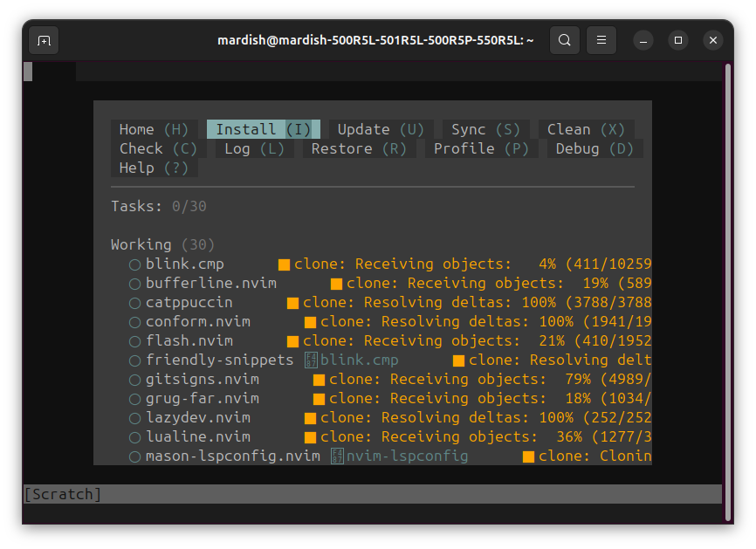The width and height of the screenshot is (756, 549).
Task: Click the circle marker beside friendly-snippets
Action: coord(134,360)
